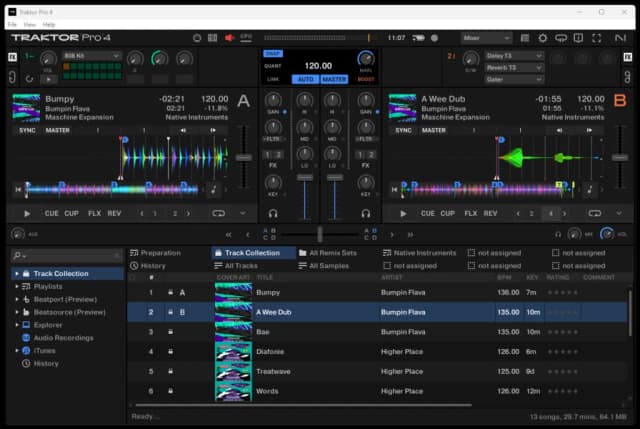The width and height of the screenshot is (640, 429).
Task: Start the pattern player play button
Action: tap(48, 79)
